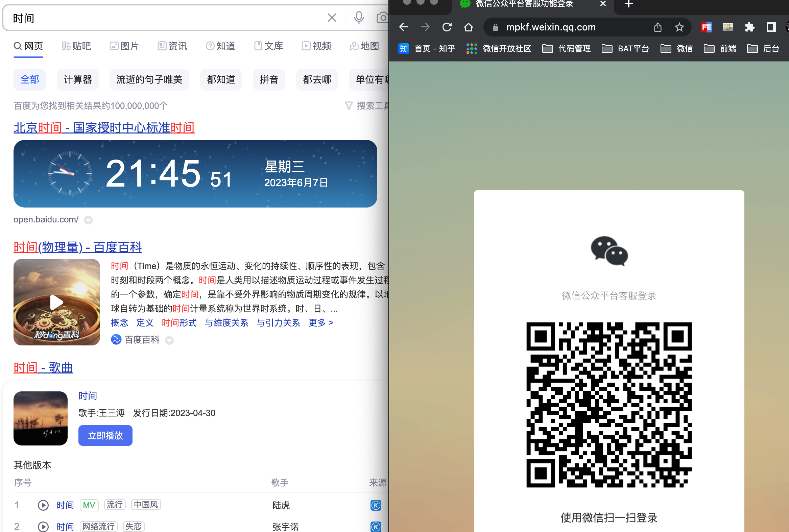Toggle the browser side panel icon
The image size is (789, 532).
point(771,27)
